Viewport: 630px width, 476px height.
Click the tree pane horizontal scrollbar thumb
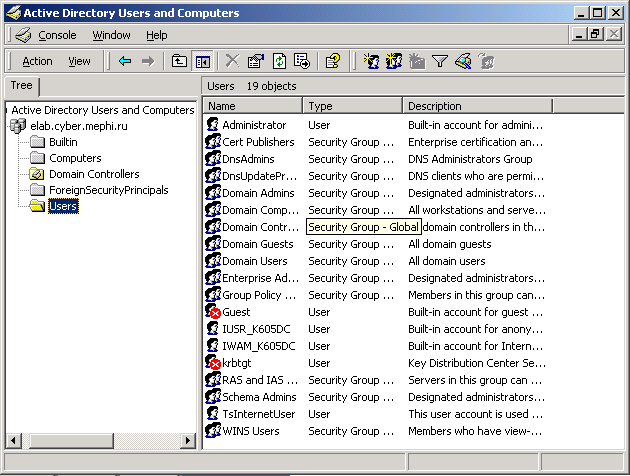click(71, 441)
